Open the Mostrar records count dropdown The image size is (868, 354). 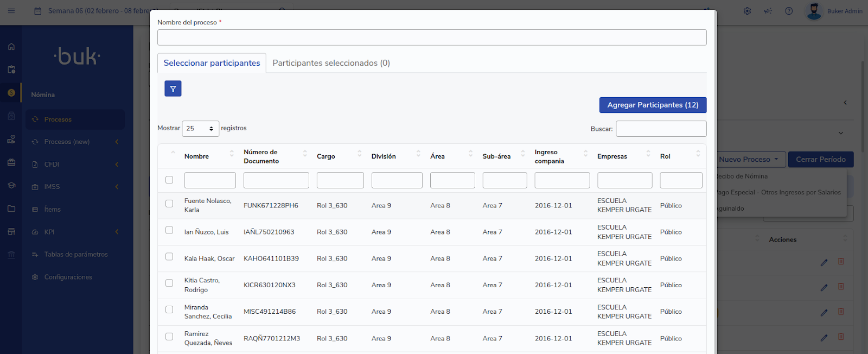(200, 129)
